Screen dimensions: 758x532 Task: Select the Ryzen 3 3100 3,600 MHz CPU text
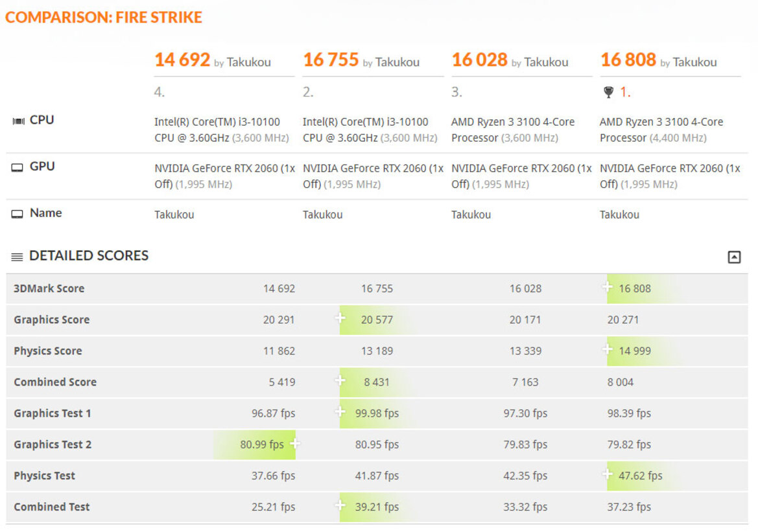point(513,130)
